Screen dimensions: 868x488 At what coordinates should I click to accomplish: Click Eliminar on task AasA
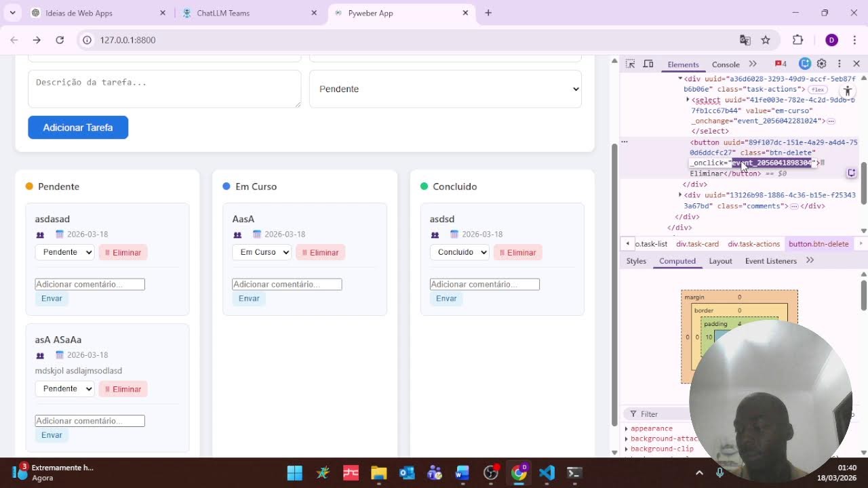(320, 252)
